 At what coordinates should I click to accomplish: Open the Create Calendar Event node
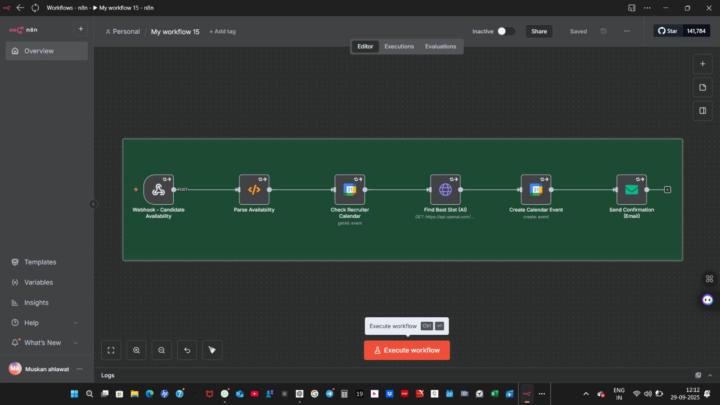click(536, 190)
